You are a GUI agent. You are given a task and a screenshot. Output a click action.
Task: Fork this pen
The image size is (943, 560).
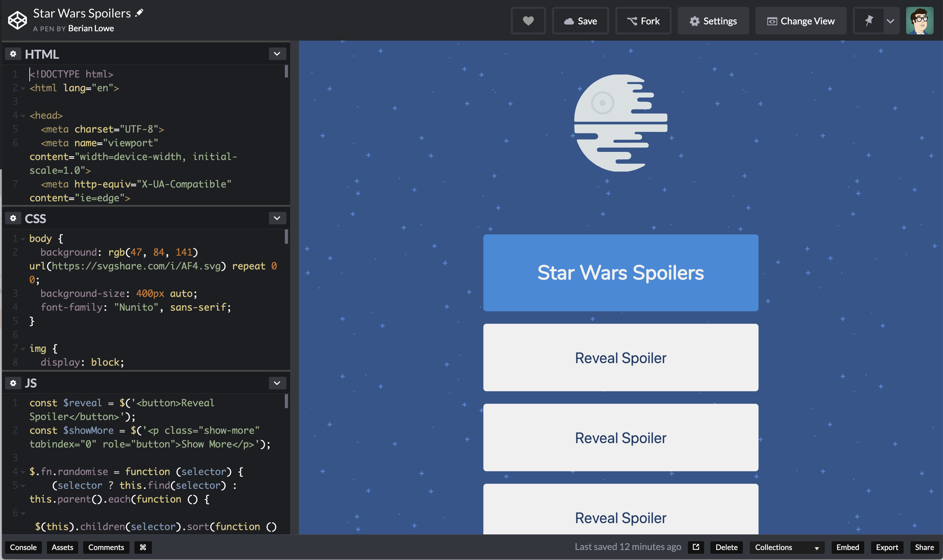click(643, 21)
